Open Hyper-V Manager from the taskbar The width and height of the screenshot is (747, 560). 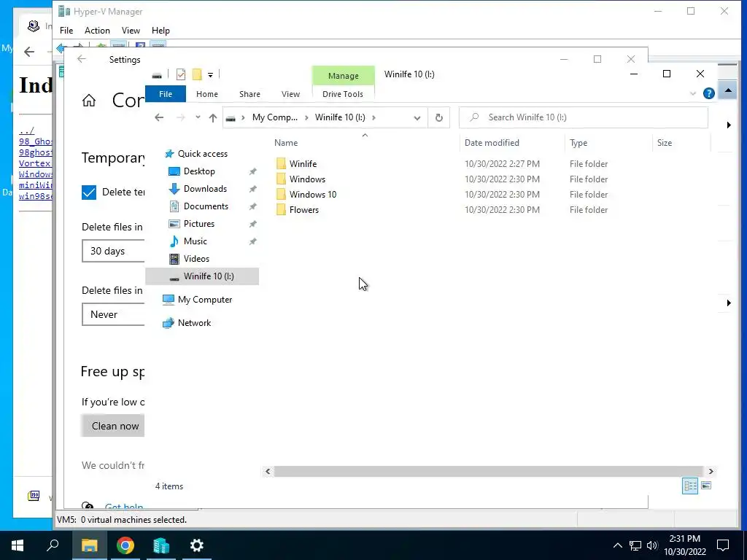(161, 545)
